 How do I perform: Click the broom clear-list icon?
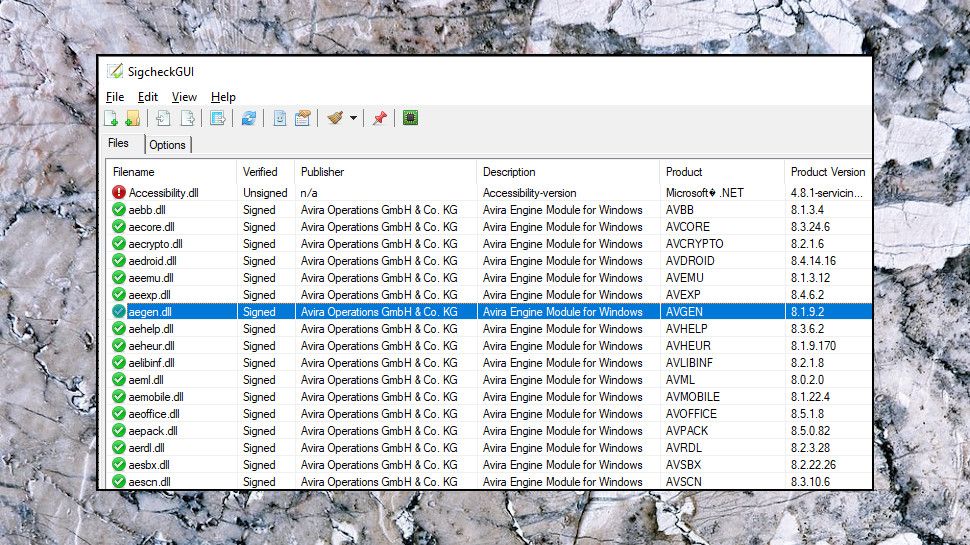coord(335,118)
